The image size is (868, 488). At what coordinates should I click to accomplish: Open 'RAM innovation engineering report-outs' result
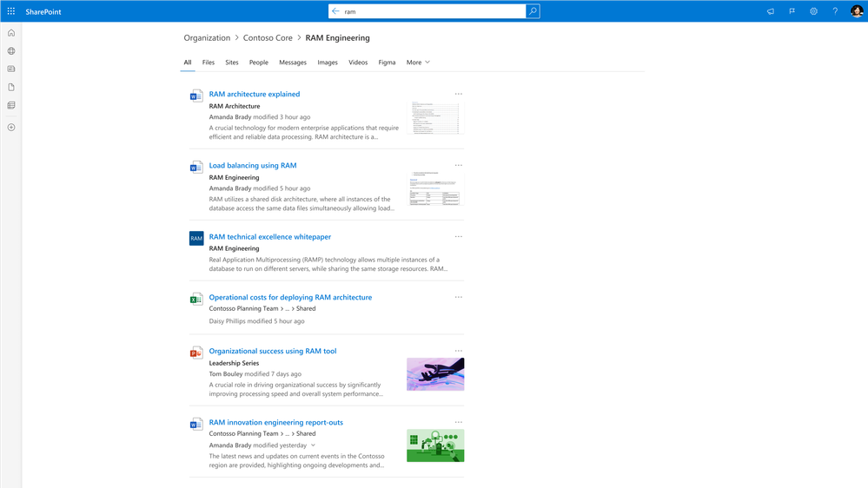[276, 422]
